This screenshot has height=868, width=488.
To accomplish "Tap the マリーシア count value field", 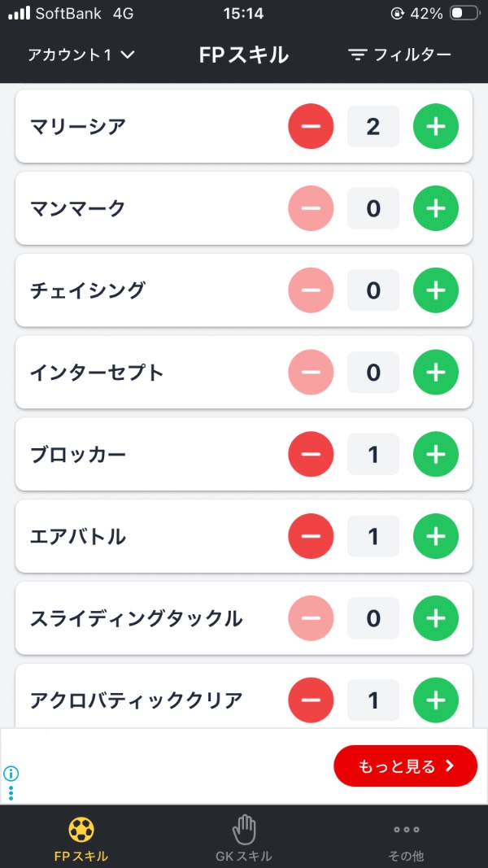I will tap(373, 126).
